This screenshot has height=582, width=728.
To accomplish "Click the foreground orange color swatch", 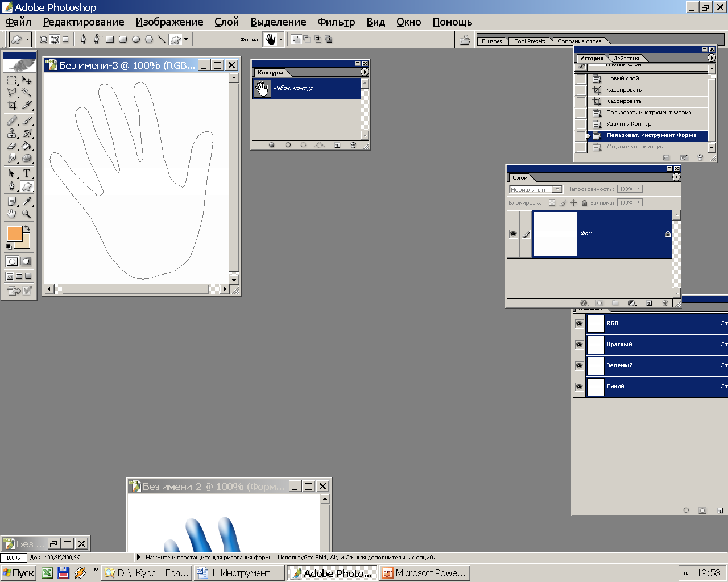I will 14,233.
